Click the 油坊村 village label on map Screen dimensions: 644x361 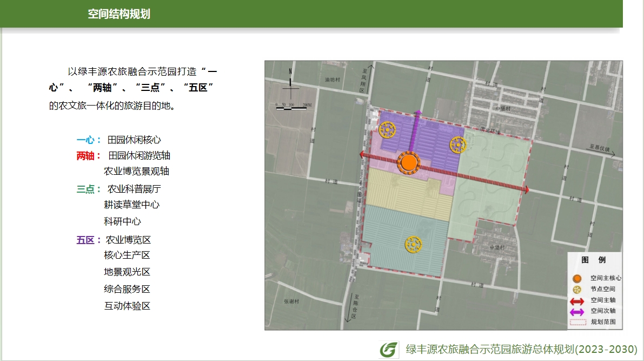coord(332,80)
